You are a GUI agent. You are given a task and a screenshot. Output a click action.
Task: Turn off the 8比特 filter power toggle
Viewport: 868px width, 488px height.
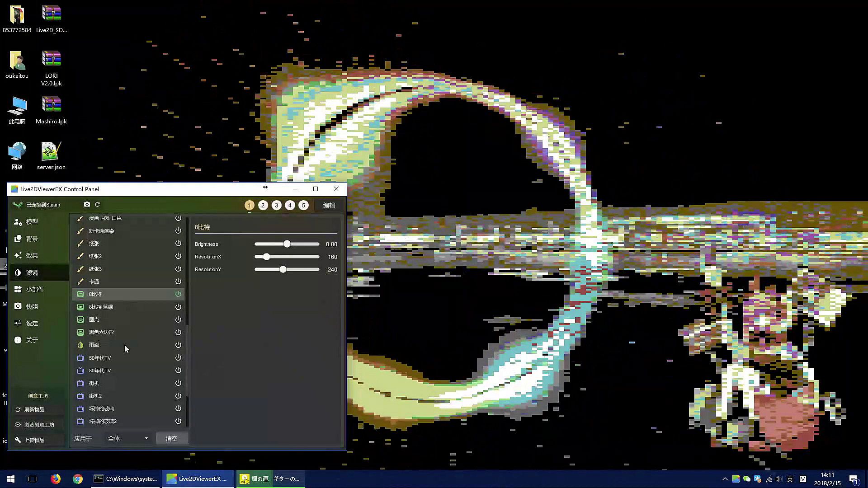178,294
